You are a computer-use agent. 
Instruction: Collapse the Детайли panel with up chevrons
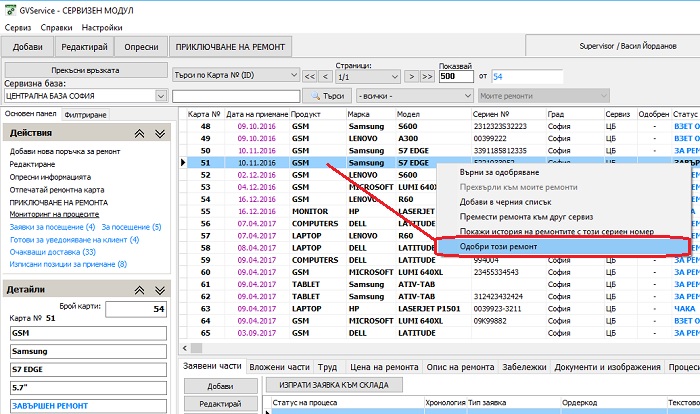(139, 290)
